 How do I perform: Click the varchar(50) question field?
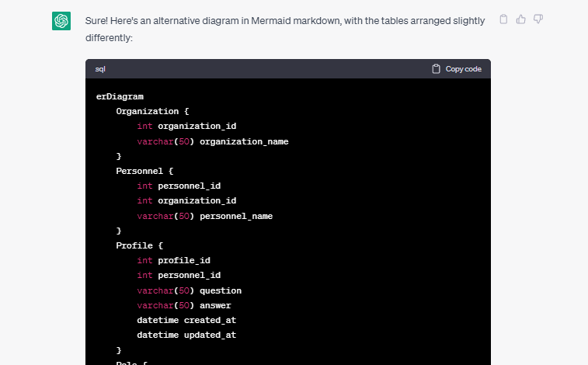pyautogui.click(x=189, y=290)
